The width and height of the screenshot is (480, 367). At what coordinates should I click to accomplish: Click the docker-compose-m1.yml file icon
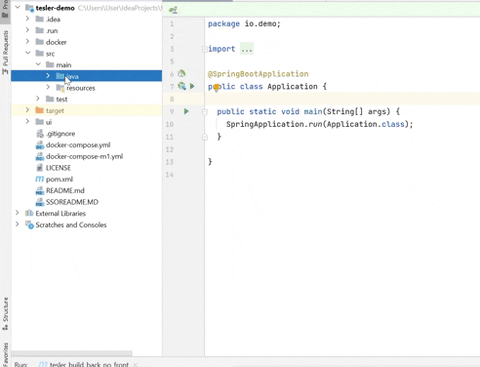click(x=40, y=156)
